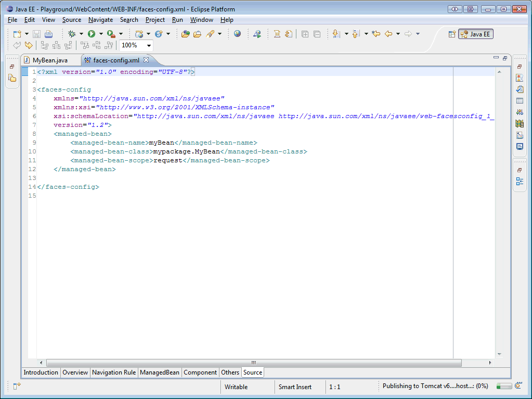The height and width of the screenshot is (399, 532).
Task: Open the Overview page of faces-config
Action: click(x=75, y=372)
